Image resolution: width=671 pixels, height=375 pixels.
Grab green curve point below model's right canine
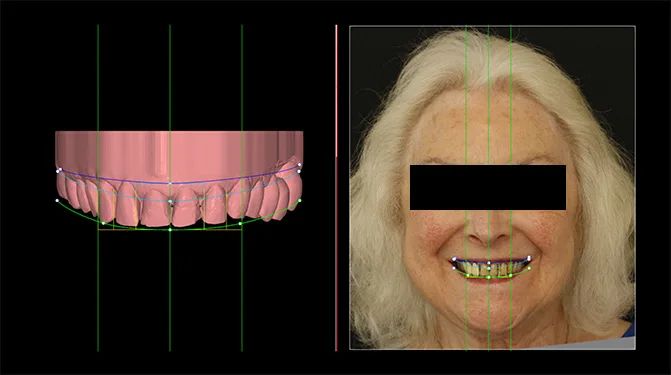tap(240, 223)
